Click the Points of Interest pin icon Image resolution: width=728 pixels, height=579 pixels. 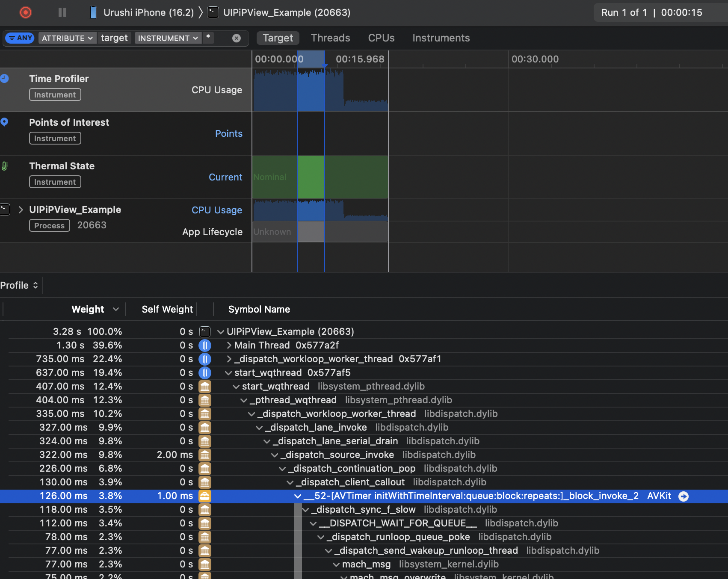click(x=4, y=122)
